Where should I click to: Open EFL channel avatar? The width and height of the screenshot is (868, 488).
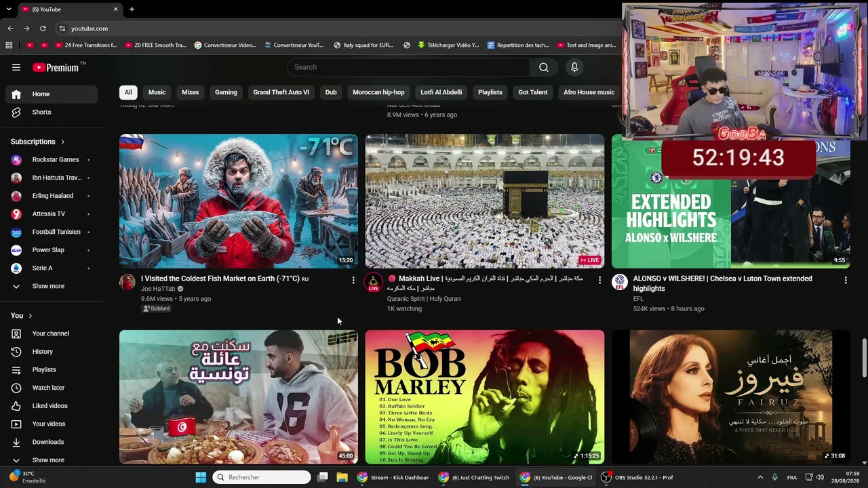[x=619, y=282]
